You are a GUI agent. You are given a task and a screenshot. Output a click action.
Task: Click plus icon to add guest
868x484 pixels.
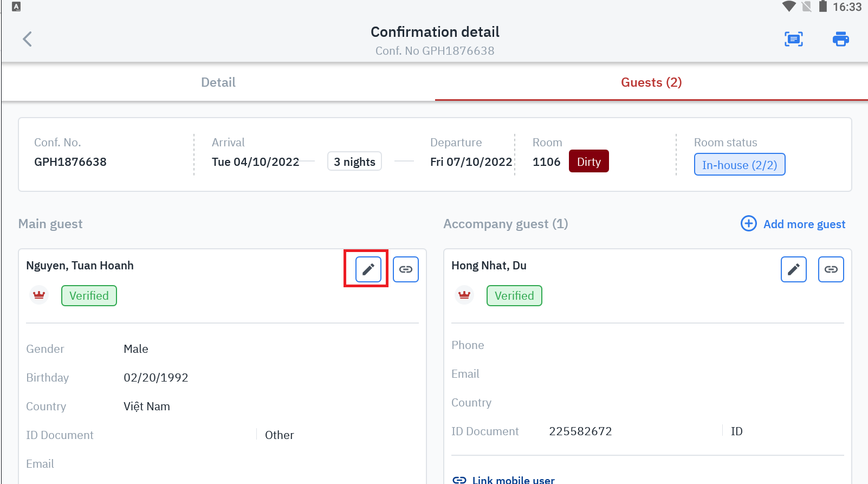pyautogui.click(x=749, y=223)
